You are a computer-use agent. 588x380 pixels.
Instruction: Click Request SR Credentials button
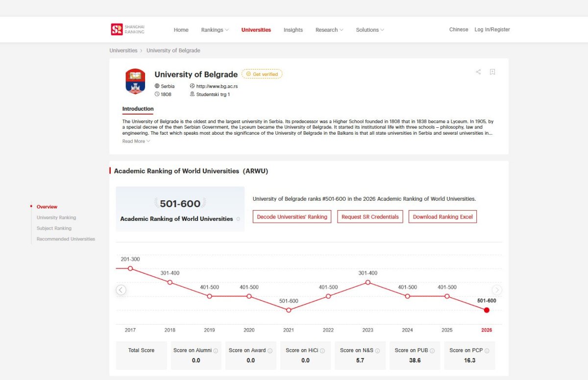370,216
